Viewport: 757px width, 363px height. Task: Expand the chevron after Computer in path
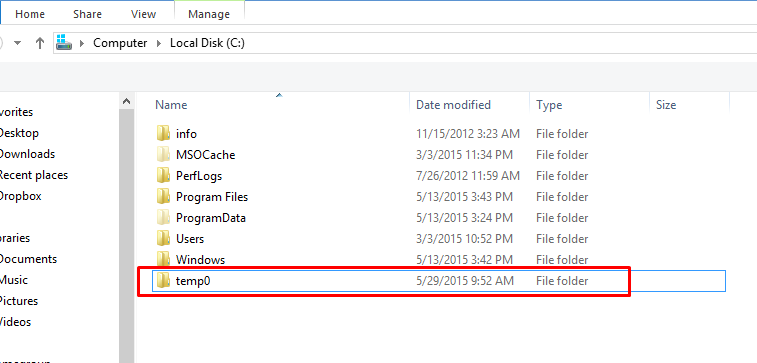tap(159, 43)
